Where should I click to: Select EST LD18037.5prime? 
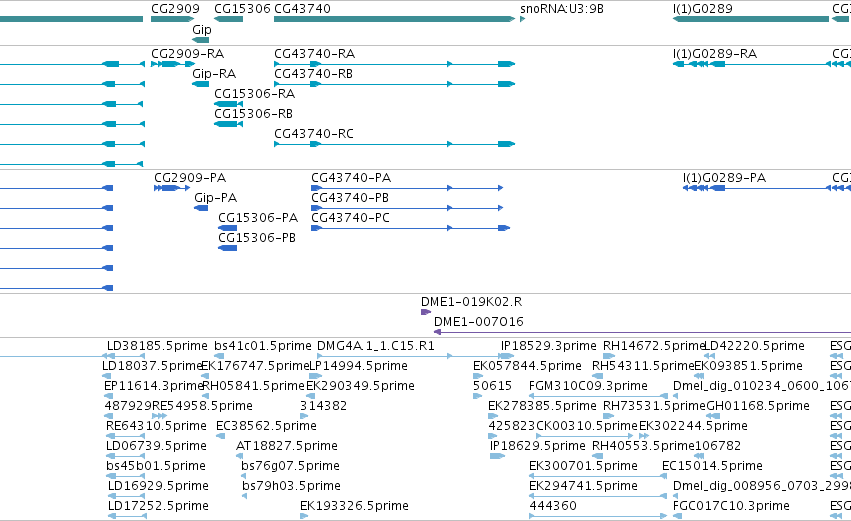(x=152, y=366)
